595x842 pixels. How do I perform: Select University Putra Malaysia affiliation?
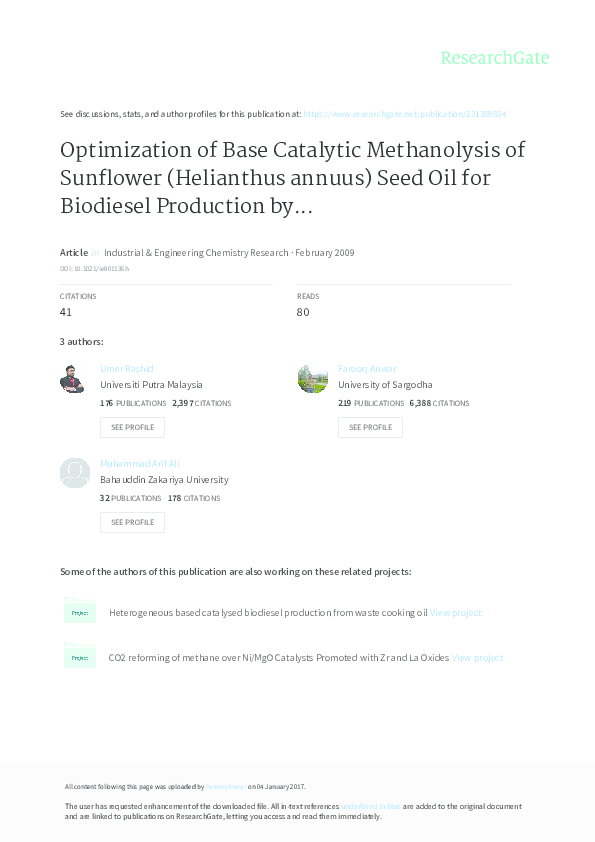click(151, 384)
